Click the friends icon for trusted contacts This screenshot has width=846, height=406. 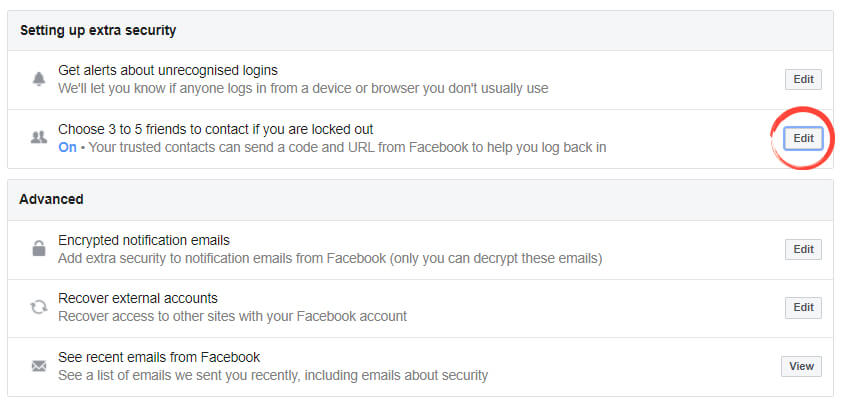pos(38,138)
